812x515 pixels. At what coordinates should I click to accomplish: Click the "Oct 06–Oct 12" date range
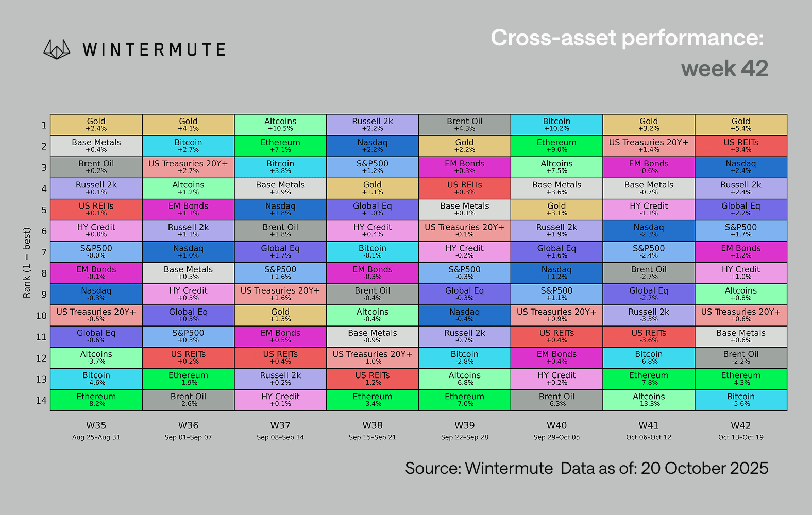pos(649,437)
